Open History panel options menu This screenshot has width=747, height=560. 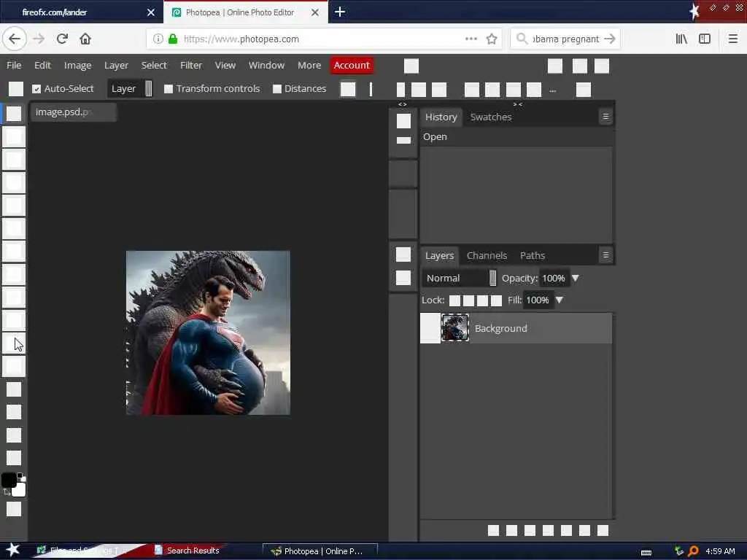[605, 117]
